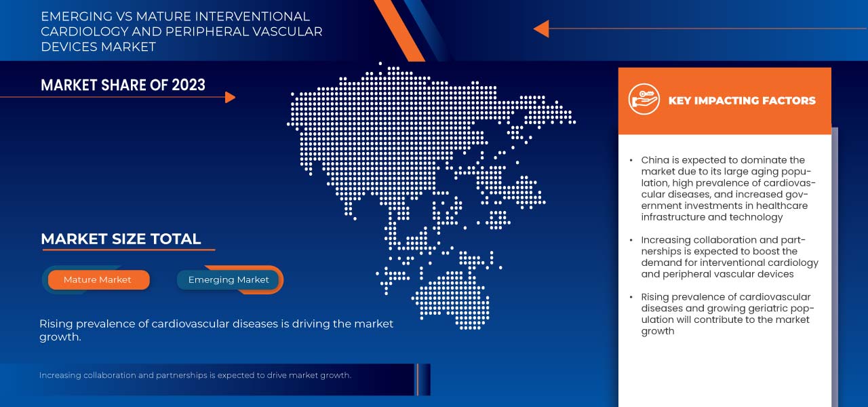868x407 pixels.
Task: Click the orange arrowhead under Market Share of 2023
Action: (230, 98)
